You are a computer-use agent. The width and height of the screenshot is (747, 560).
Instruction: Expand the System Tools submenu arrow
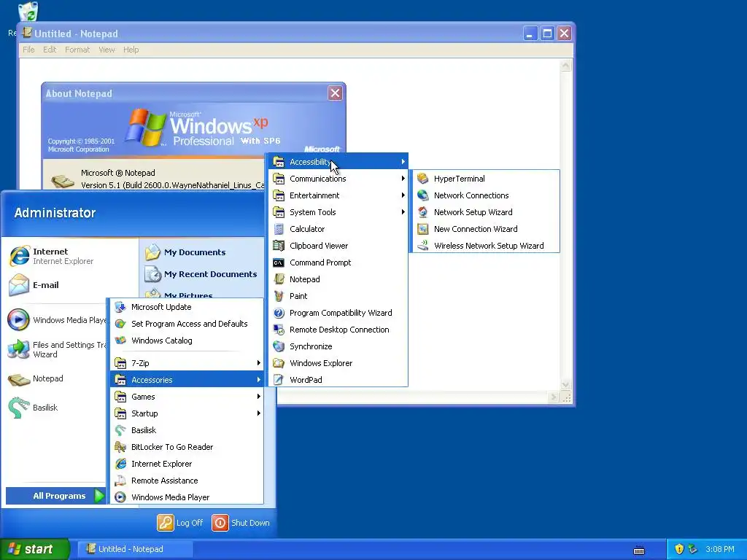[x=403, y=212]
